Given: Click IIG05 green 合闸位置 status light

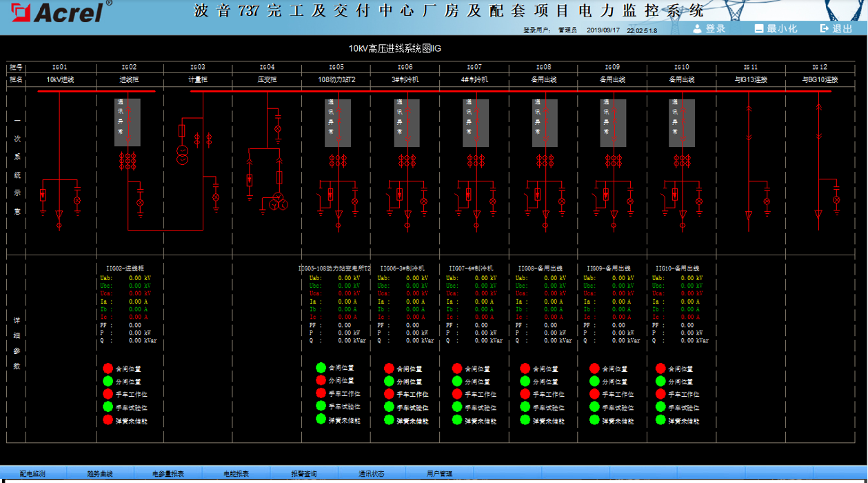Looking at the screenshot, I should tap(321, 368).
